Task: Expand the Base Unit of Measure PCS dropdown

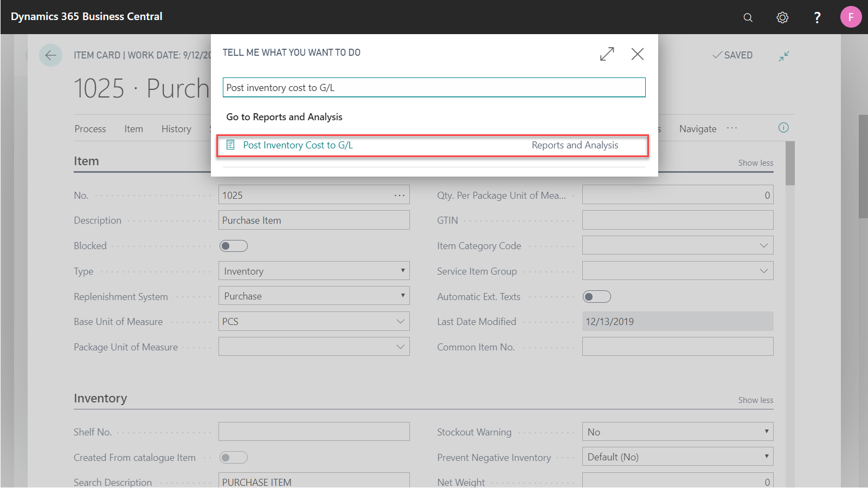Action: [x=400, y=321]
